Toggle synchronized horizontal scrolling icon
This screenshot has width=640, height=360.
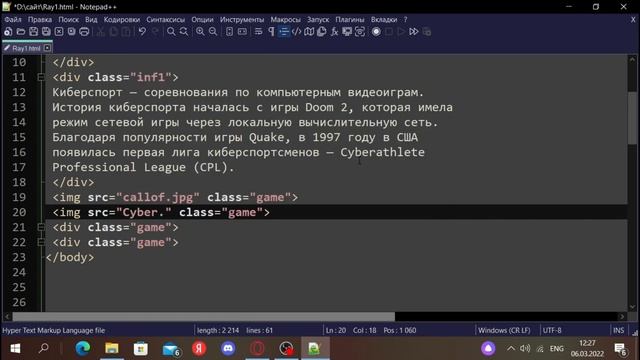(242, 31)
